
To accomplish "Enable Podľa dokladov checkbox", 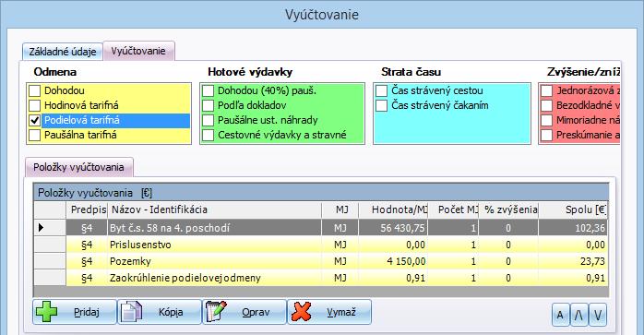I will point(209,105).
